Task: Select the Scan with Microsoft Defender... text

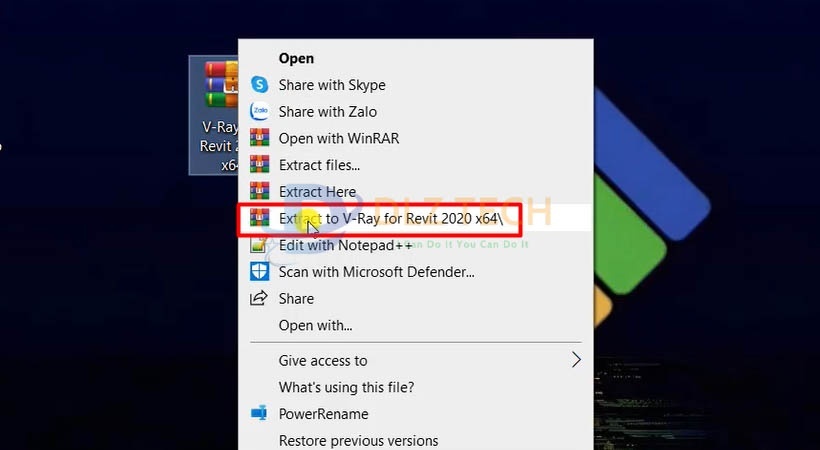Action: 376,271
